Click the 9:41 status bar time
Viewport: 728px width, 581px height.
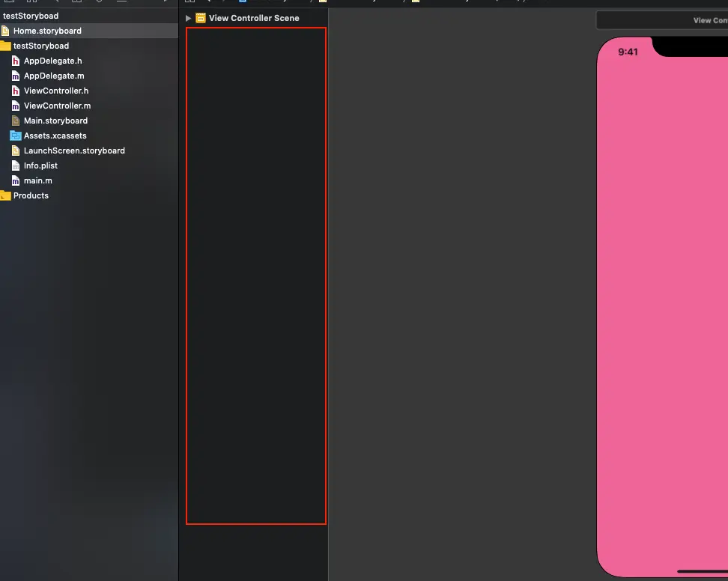point(628,52)
